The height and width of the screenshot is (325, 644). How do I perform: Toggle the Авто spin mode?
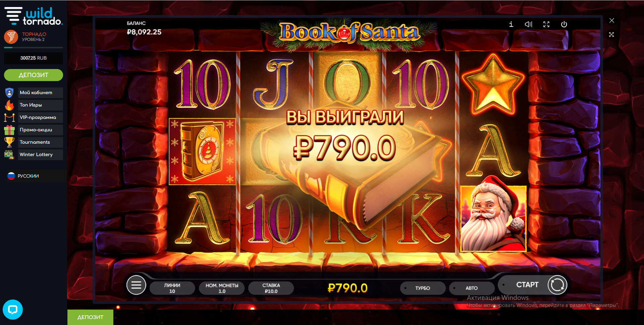click(472, 288)
